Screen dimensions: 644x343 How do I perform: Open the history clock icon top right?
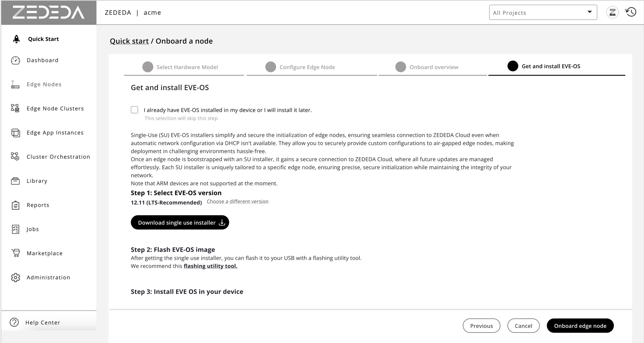click(x=631, y=12)
